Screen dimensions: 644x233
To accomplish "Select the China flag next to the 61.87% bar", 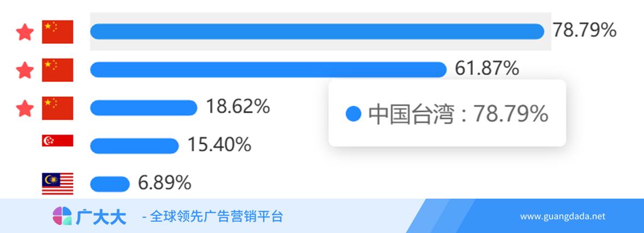I will (57, 70).
